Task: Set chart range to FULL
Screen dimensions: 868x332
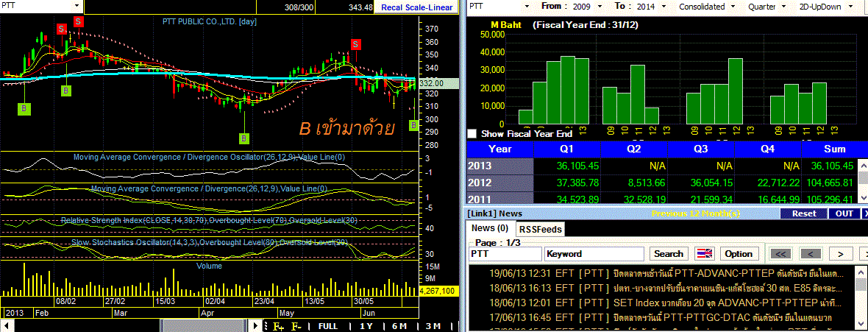Action: [328, 326]
